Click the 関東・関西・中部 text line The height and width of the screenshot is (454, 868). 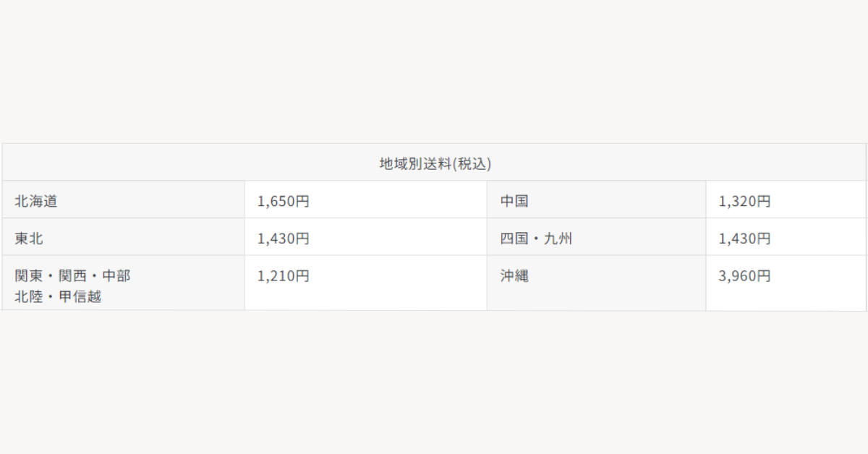(72, 276)
